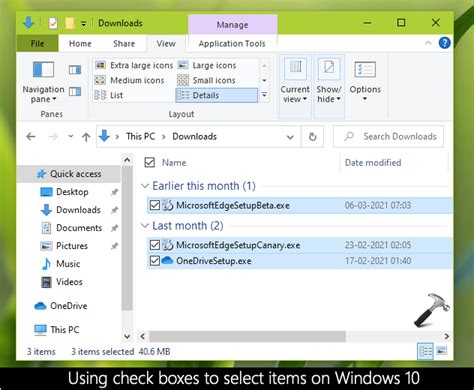Click the MicrosoftEdgeSetupCanary.exe file icon
Viewport: 474px width, 390px height.
[168, 245]
